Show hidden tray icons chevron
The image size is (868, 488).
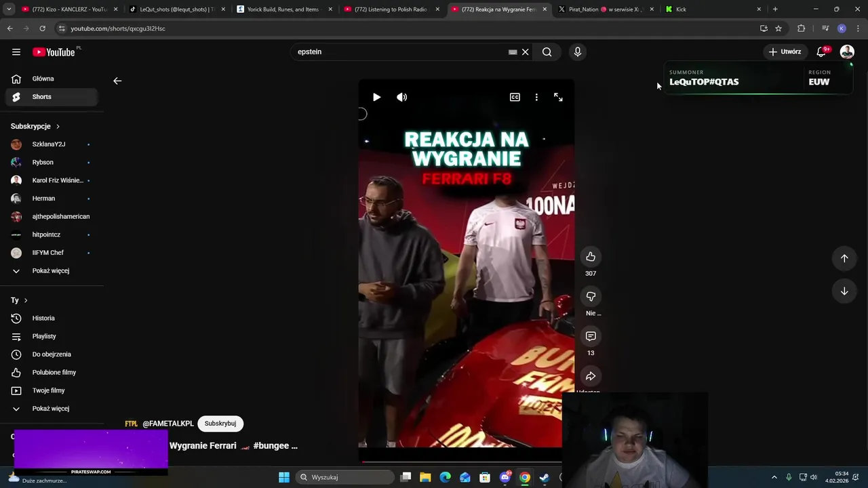click(774, 477)
